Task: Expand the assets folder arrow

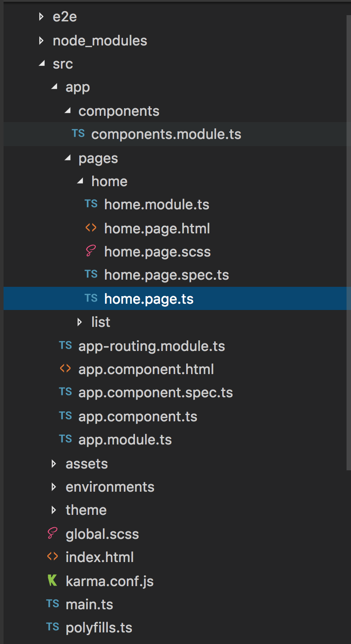Action: tap(54, 464)
